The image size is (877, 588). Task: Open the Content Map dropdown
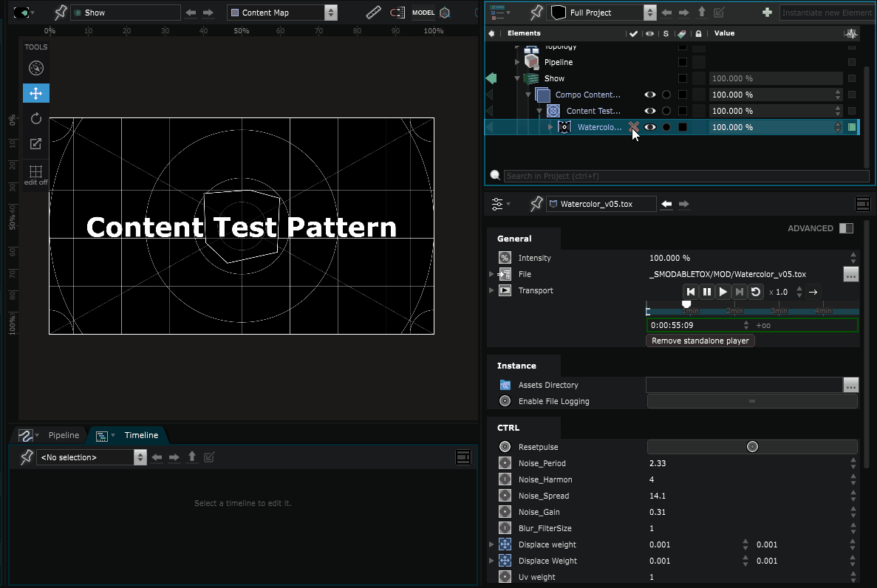click(x=282, y=13)
